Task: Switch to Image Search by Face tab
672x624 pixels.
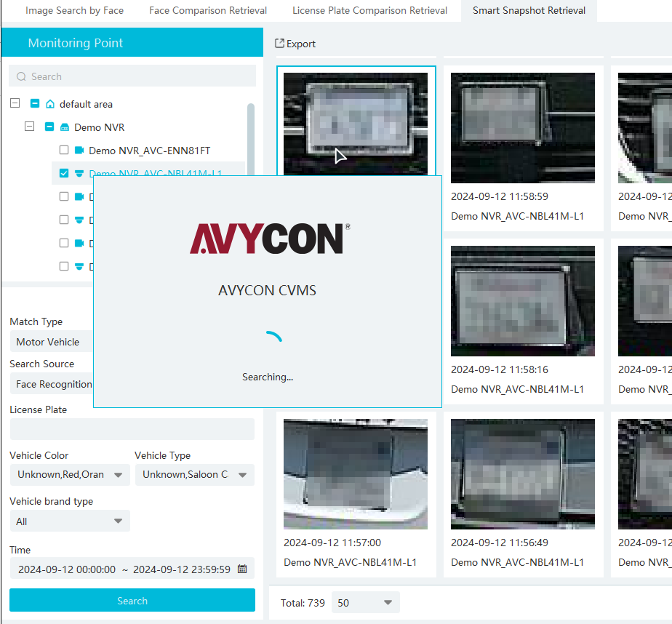Action: click(75, 11)
